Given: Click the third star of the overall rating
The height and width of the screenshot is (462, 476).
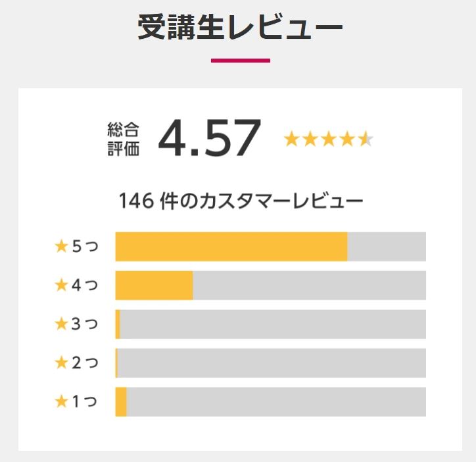Looking at the screenshot, I should (329, 139).
